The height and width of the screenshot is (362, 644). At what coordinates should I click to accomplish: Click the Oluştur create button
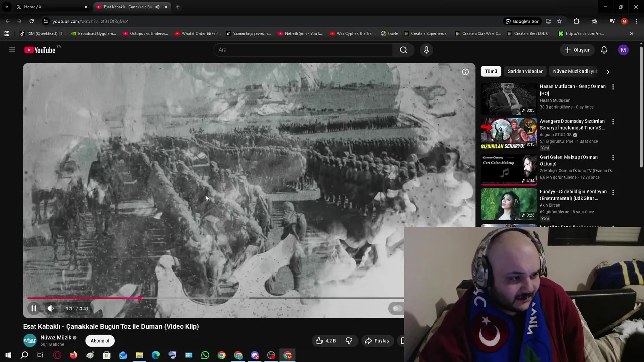[577, 50]
